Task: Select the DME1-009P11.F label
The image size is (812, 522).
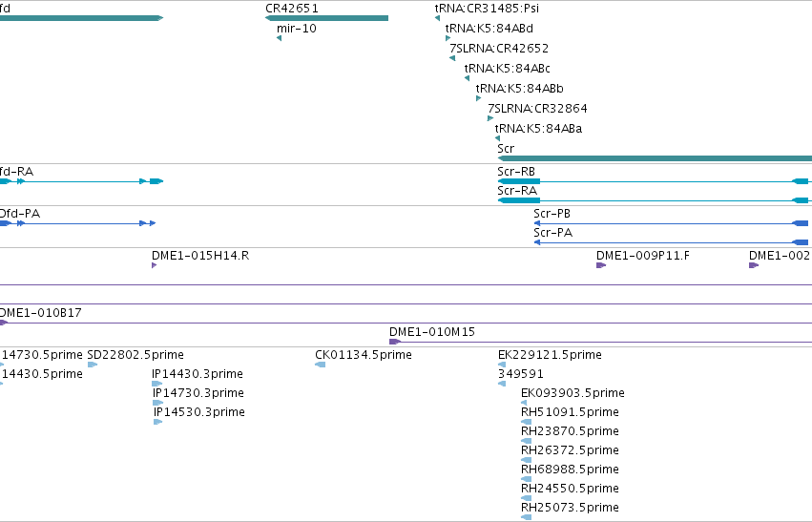Action: [x=643, y=256]
